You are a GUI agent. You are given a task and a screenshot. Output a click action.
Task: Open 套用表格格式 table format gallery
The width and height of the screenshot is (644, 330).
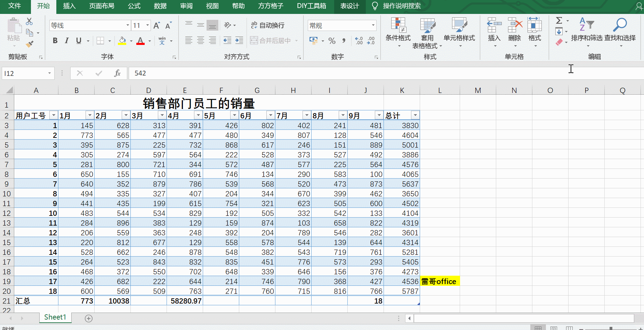coord(427,33)
